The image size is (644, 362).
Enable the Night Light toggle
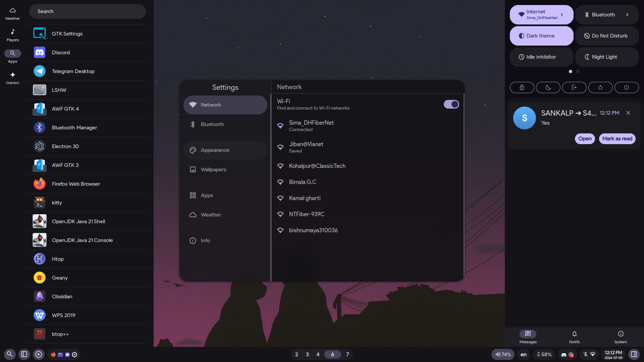click(x=607, y=57)
